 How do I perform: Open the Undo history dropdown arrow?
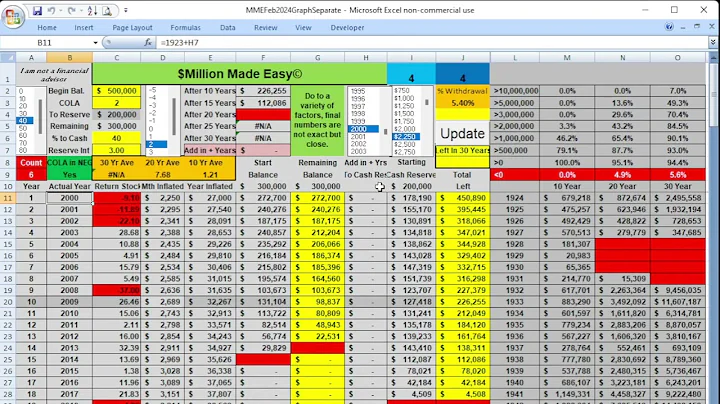pos(60,10)
